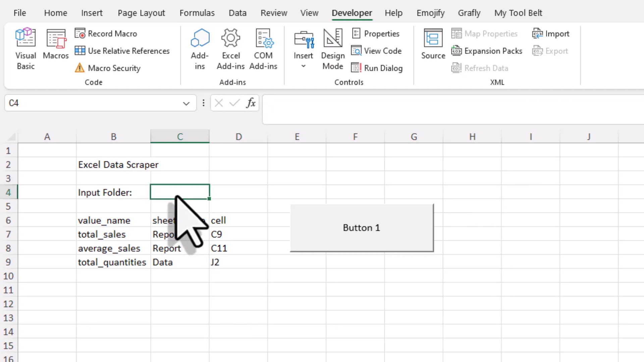The width and height of the screenshot is (644, 362).
Task: Click Button 1 on the worksheet
Action: coord(362,228)
